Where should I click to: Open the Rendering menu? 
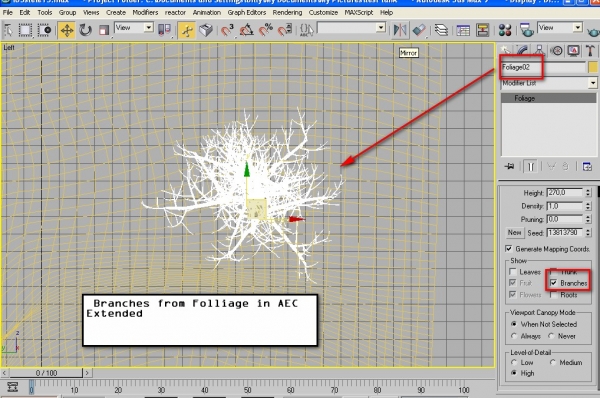pyautogui.click(x=287, y=12)
